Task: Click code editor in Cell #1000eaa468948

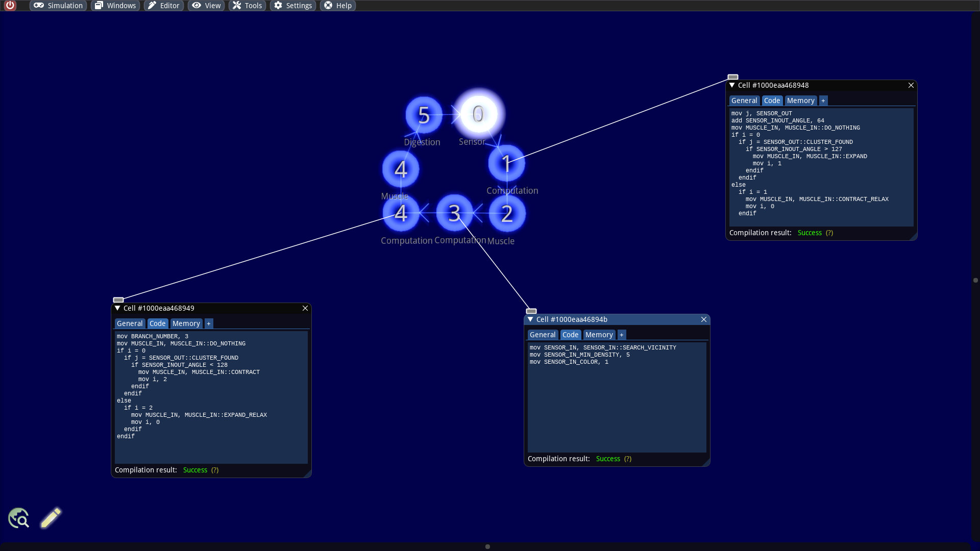Action: click(x=821, y=167)
